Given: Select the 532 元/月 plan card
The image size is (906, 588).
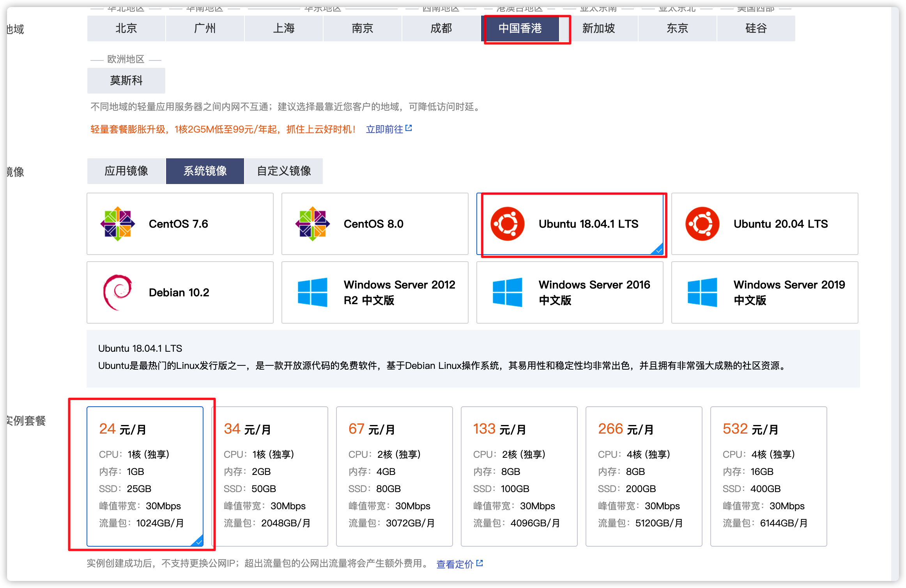Looking at the screenshot, I should tap(769, 476).
